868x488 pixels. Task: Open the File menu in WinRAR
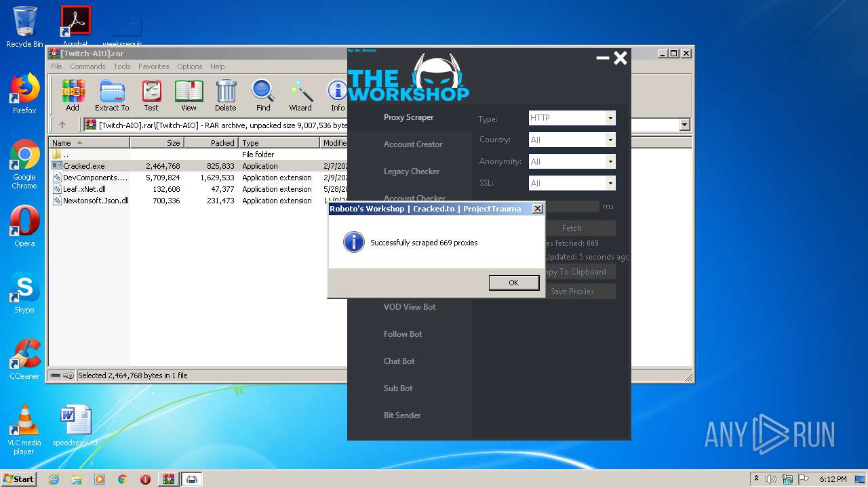coord(56,66)
